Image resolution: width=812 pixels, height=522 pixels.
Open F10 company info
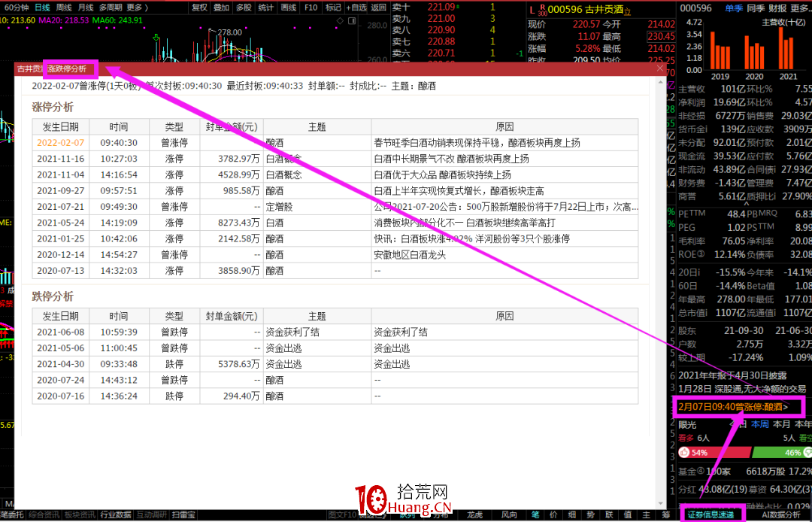tap(311, 8)
